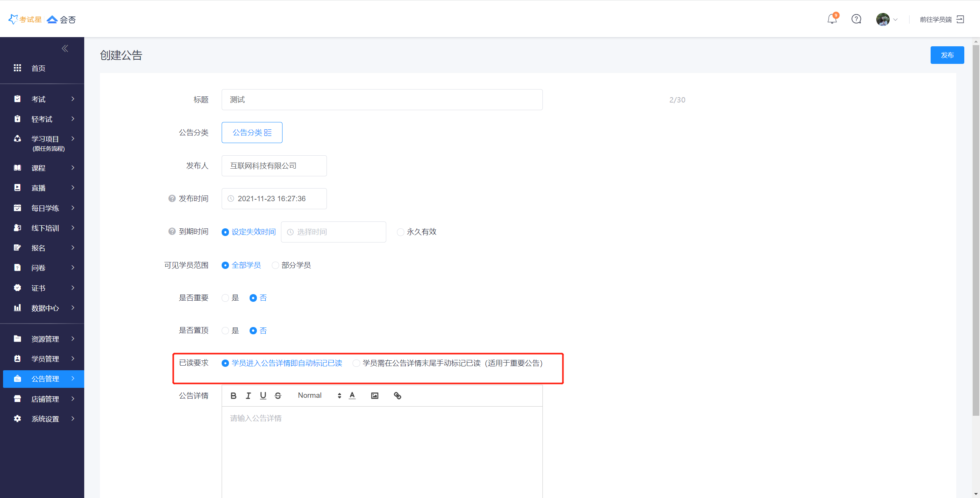Choose manual mark-as-read radio option

click(356, 363)
